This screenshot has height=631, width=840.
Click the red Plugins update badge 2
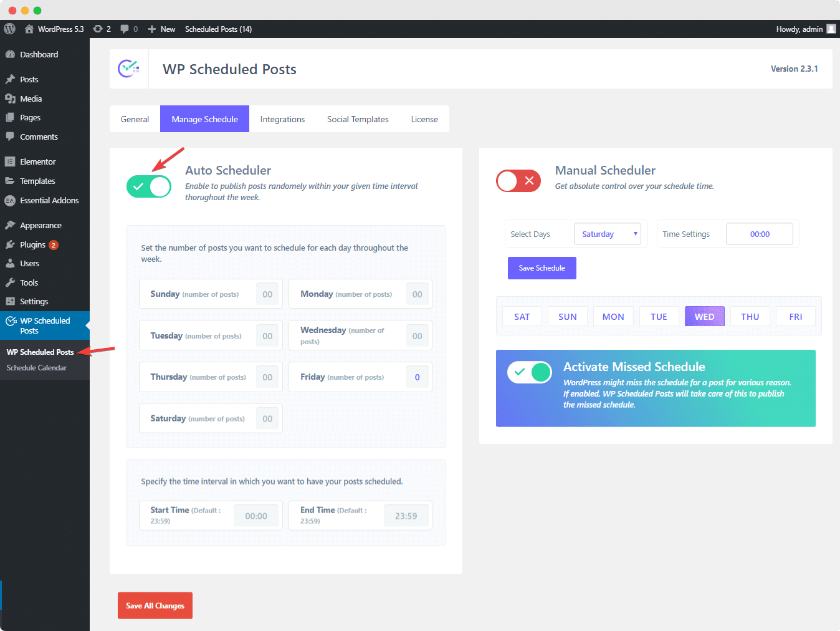coord(54,245)
